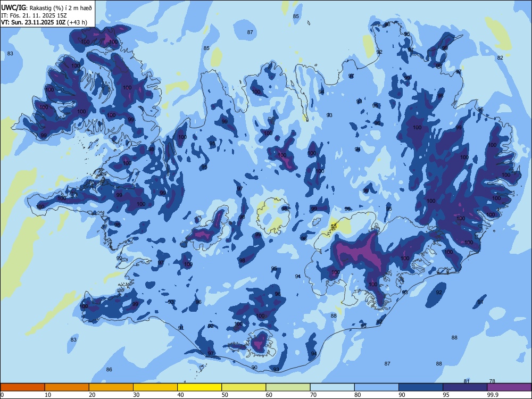The height and width of the screenshot is (399, 532).
Task: Click the medium blue 80–90 legend swatch
Action: [377, 387]
